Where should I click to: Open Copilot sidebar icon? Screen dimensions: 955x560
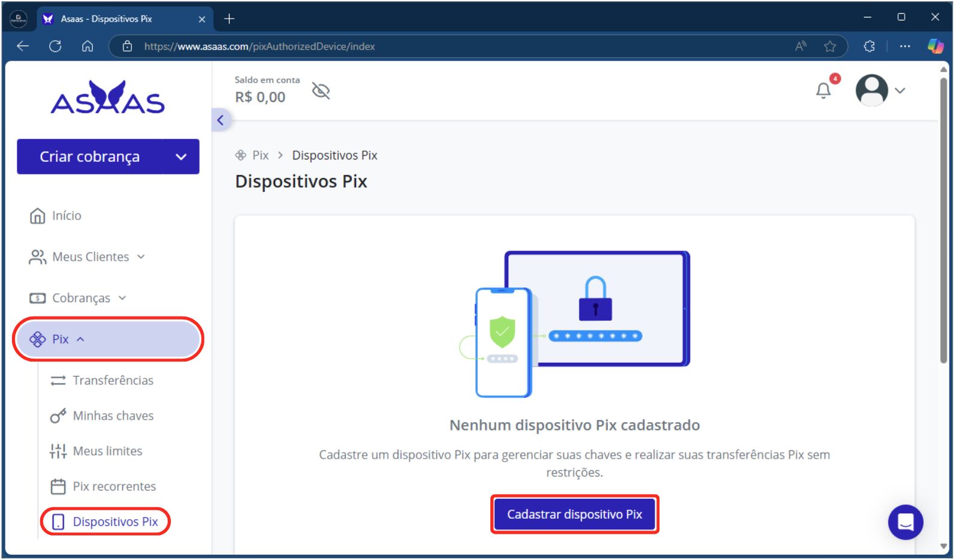click(936, 46)
